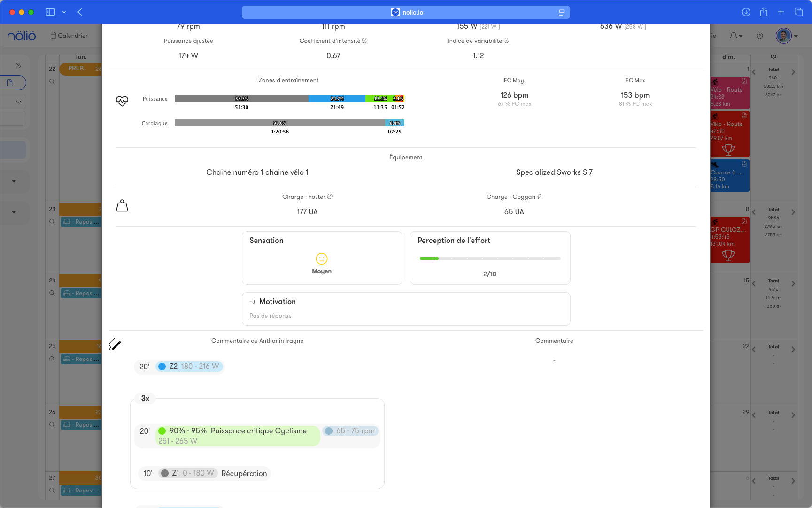Screen dimensions: 812x508
Task: Show the tab overview icon
Action: [x=798, y=12]
